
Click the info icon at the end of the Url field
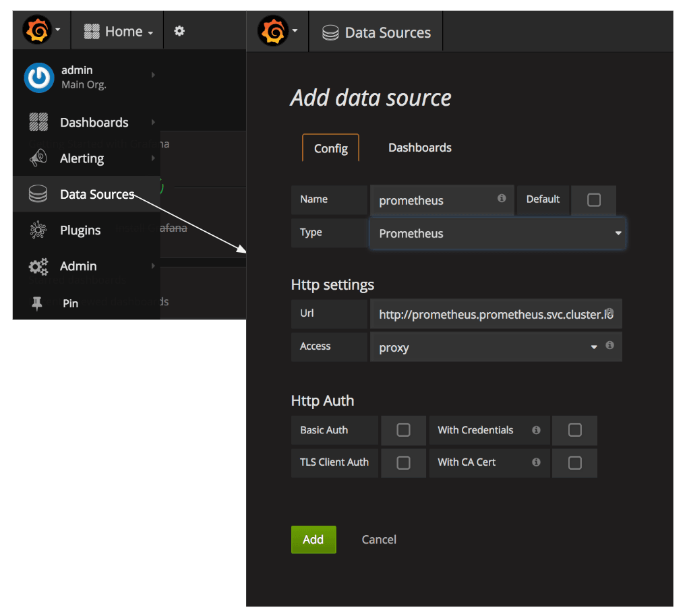[x=609, y=312]
